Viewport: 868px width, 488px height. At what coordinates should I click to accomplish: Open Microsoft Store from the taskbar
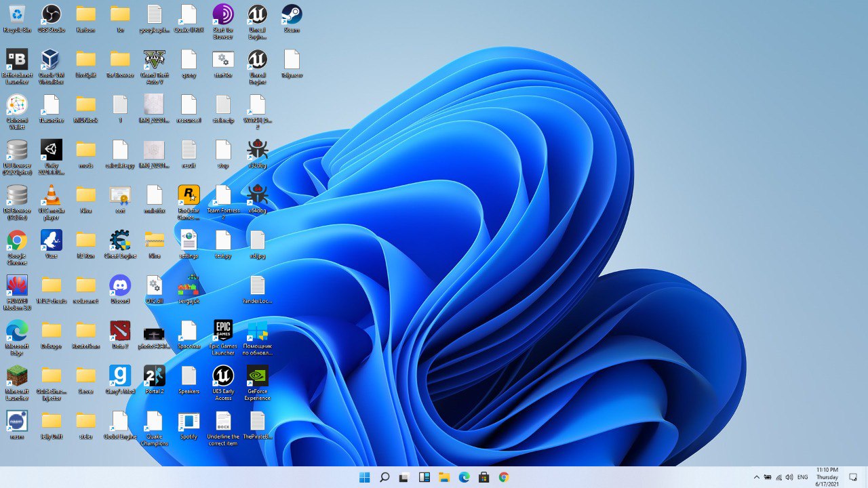(x=484, y=477)
